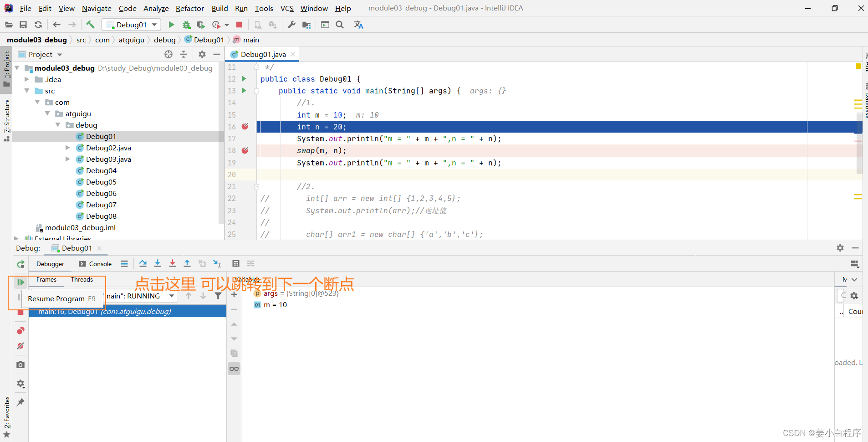This screenshot has height=442, width=868.
Task: Open debug panel gear settings at right
Action: [840, 248]
